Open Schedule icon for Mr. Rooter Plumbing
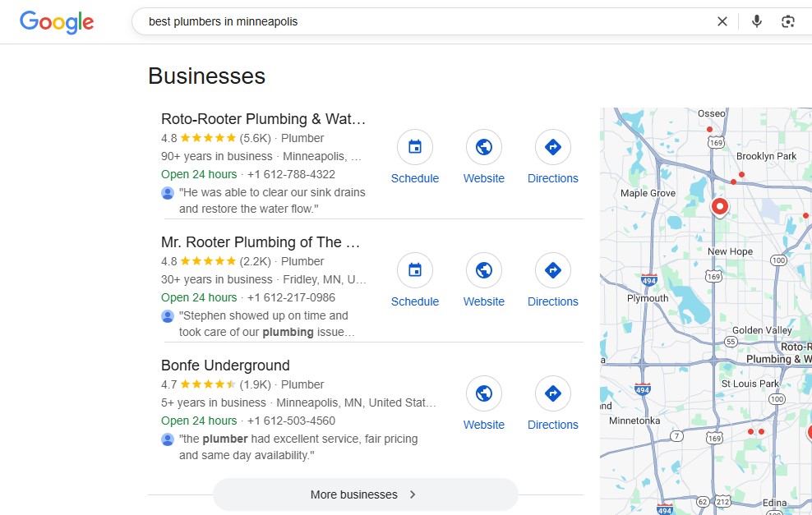Image resolution: width=812 pixels, height=515 pixels. click(x=415, y=270)
